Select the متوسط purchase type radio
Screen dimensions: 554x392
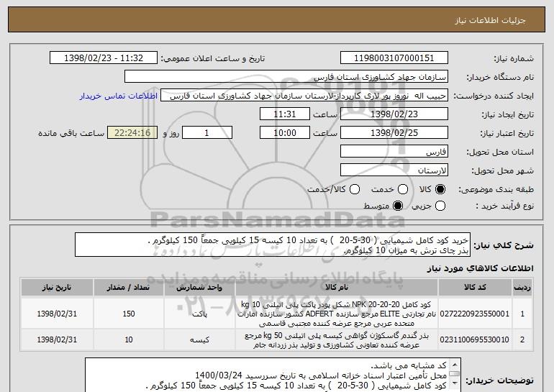pos(398,206)
